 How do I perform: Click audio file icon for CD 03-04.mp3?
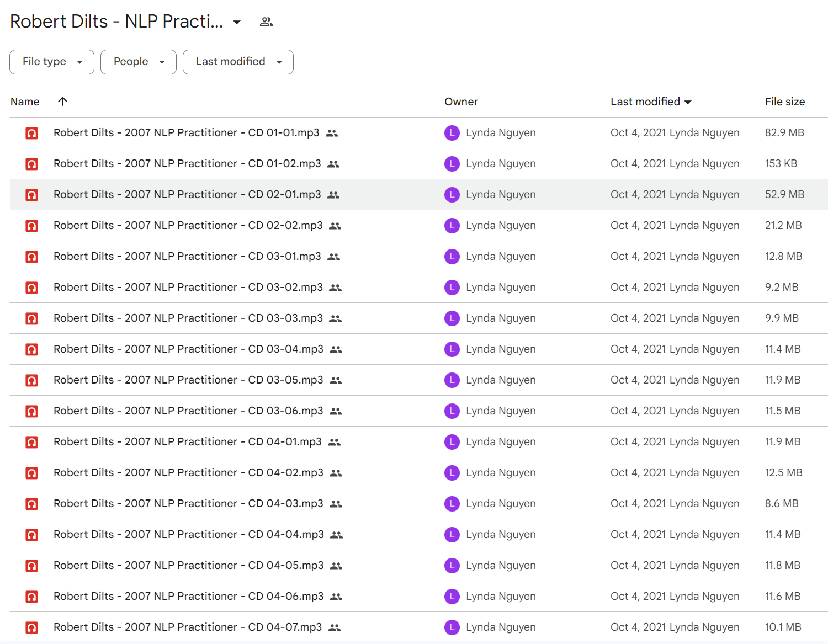click(x=32, y=349)
